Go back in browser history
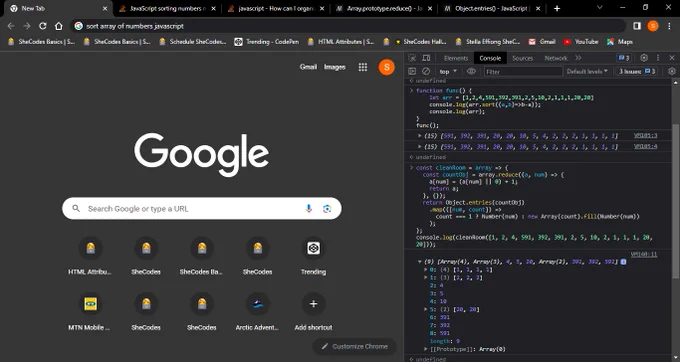This screenshot has width=680, height=362. [11, 26]
